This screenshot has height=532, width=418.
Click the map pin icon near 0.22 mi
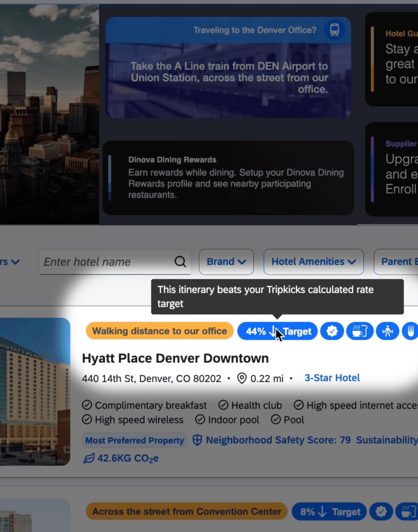click(242, 378)
